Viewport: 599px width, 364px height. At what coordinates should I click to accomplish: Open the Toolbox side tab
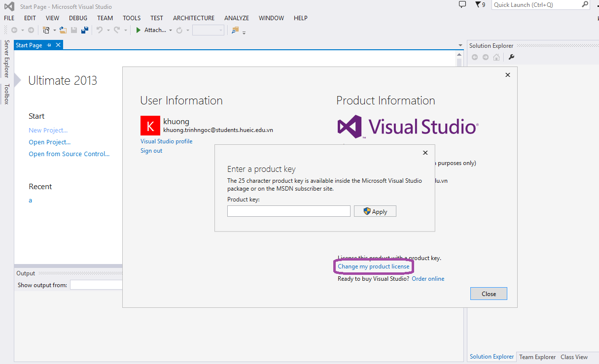6,94
